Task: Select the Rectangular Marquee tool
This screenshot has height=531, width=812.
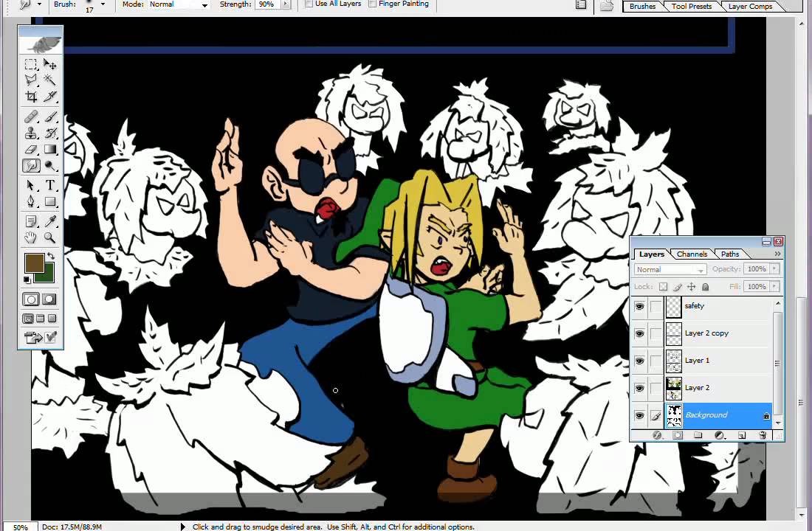Action: click(31, 63)
